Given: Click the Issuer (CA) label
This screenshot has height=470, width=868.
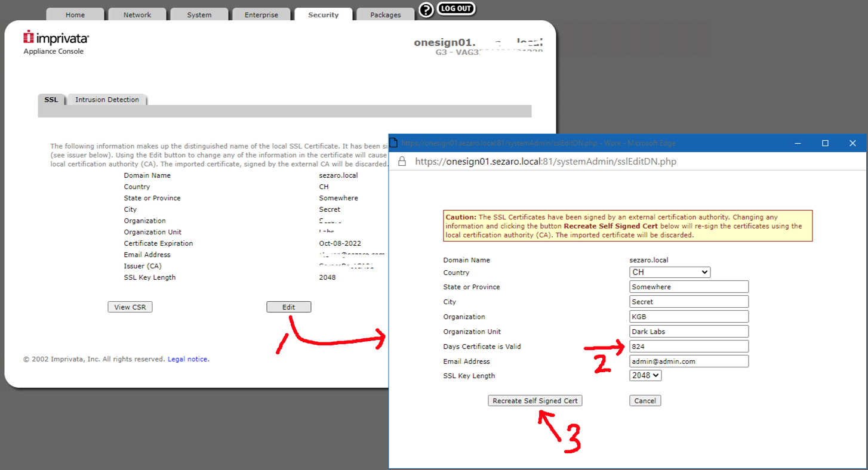Looking at the screenshot, I should coord(143,266).
